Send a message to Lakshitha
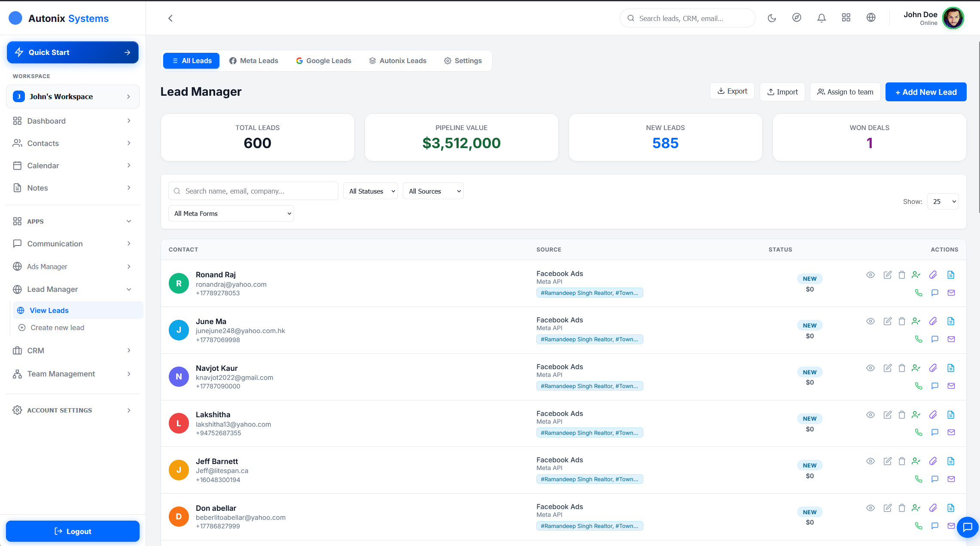Image resolution: width=980 pixels, height=546 pixels. pos(935,432)
